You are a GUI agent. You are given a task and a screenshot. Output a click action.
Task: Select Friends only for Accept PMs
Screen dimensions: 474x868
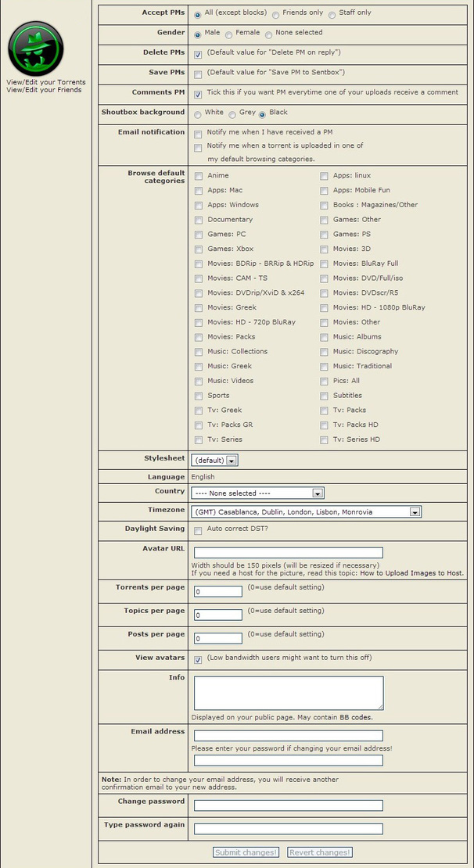coord(275,15)
